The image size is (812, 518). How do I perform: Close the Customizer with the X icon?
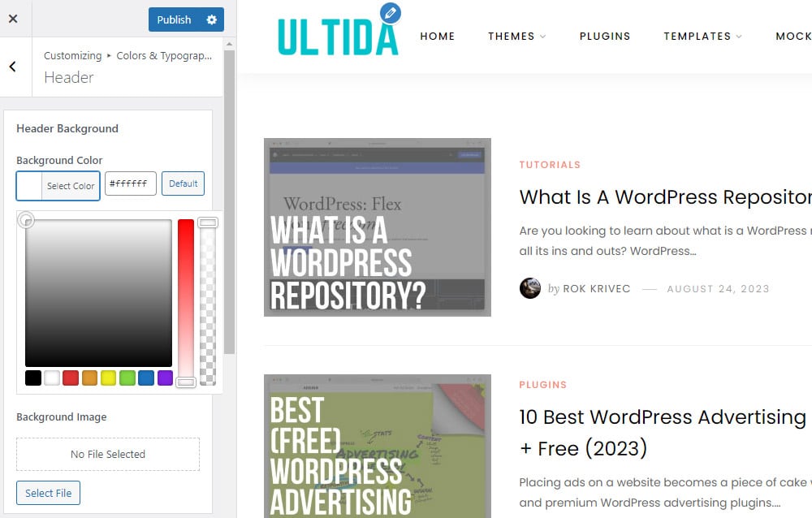14,19
